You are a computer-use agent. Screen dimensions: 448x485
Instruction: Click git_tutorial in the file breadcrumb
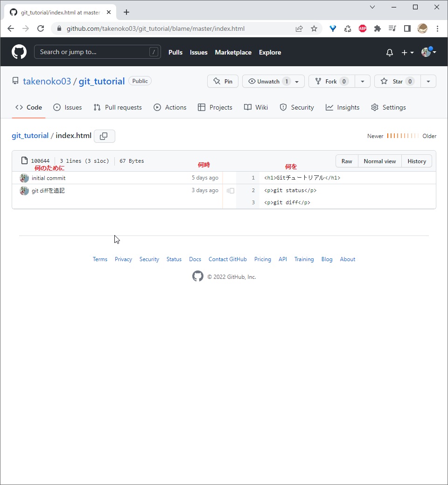[30, 136]
